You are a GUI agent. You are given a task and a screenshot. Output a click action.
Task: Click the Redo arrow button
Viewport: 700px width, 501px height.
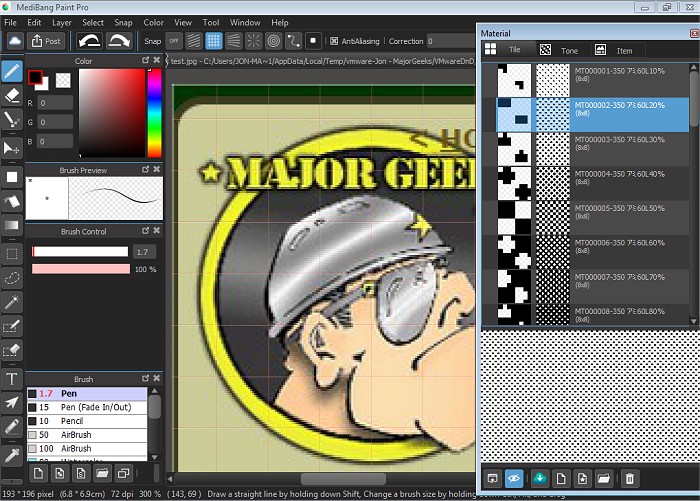tap(119, 41)
